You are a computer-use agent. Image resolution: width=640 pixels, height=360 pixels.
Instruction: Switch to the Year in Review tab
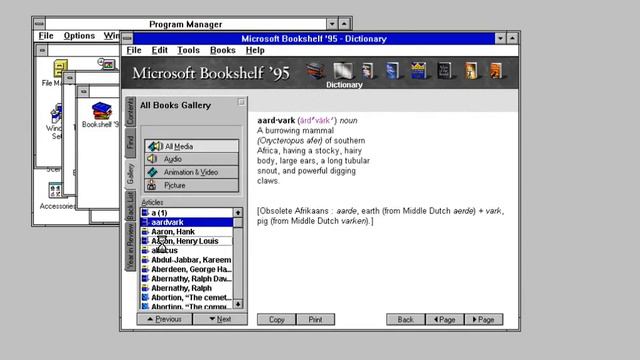pyautogui.click(x=130, y=247)
